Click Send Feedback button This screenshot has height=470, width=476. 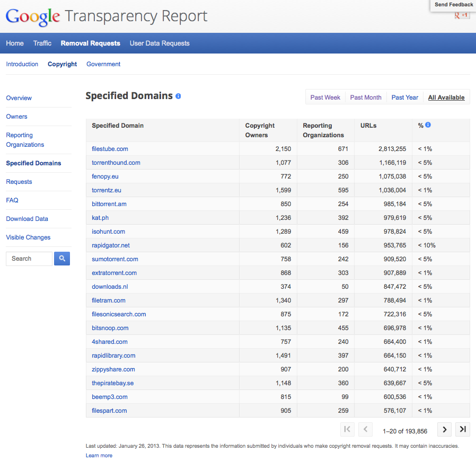point(454,5)
